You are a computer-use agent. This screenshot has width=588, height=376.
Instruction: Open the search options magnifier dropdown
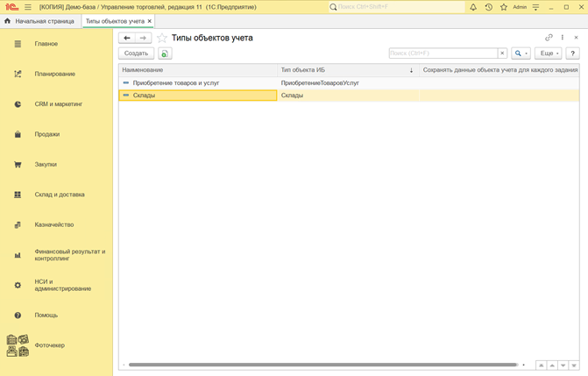click(521, 53)
